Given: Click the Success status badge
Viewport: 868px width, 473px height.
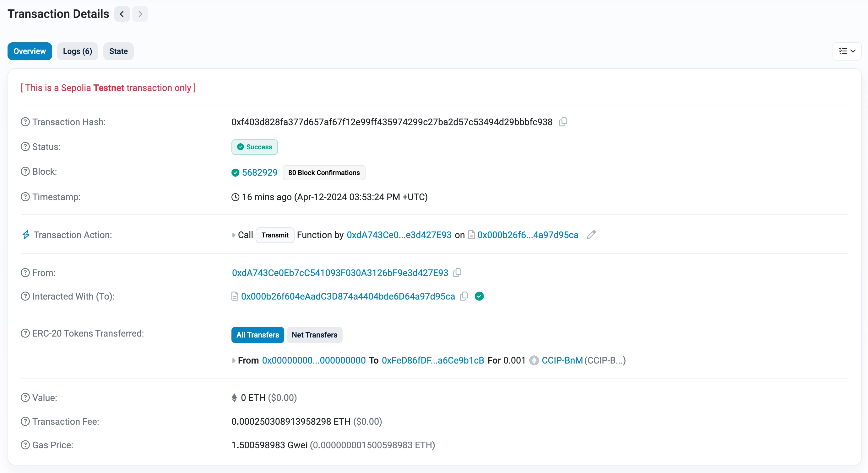Looking at the screenshot, I should tap(254, 147).
